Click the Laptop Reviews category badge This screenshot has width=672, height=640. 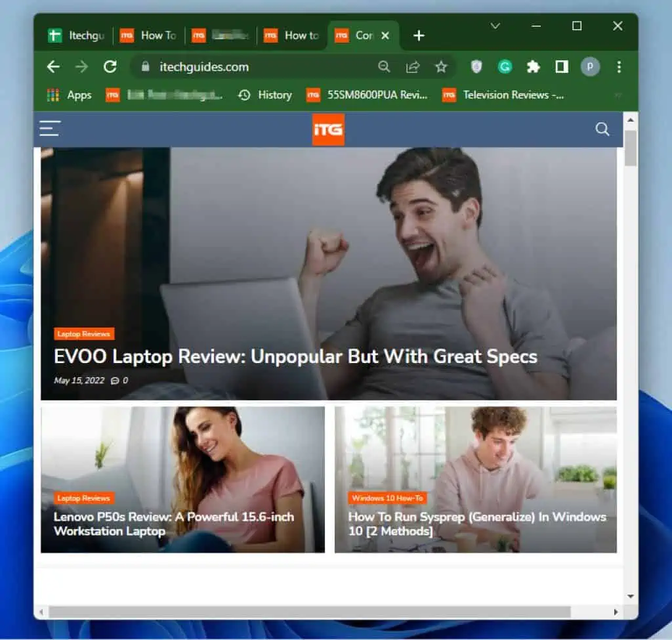click(84, 333)
